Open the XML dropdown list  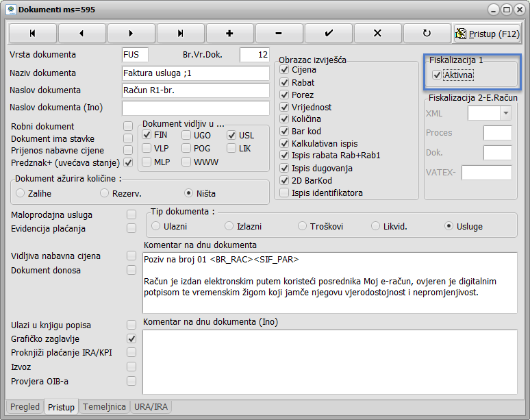point(505,113)
